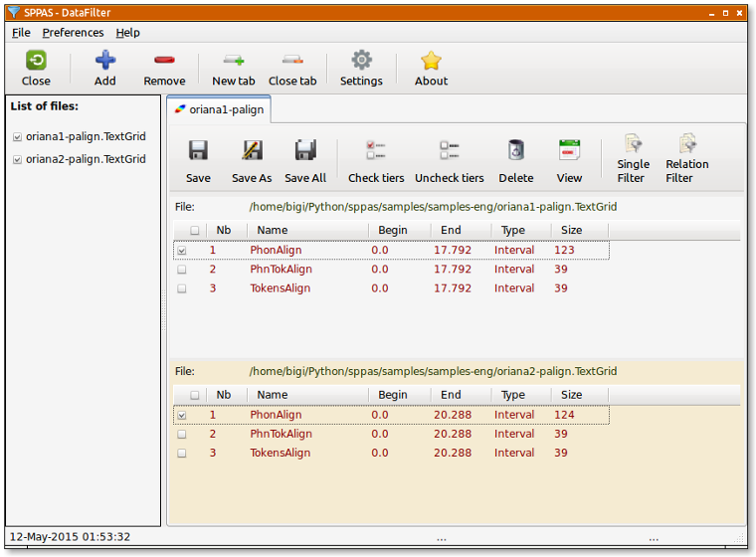This screenshot has height=557, width=756.
Task: Click the Close tab toolbar icon
Action: tap(292, 61)
